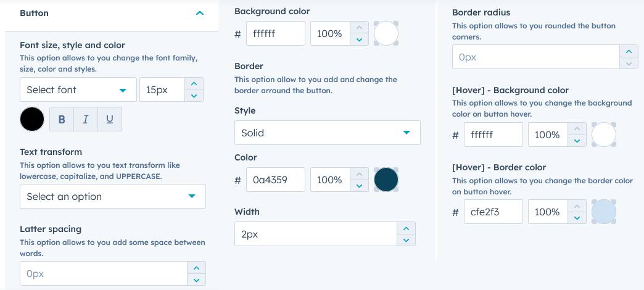The image size is (644, 290).
Task: Increase border radius with up arrow
Action: coord(628,51)
